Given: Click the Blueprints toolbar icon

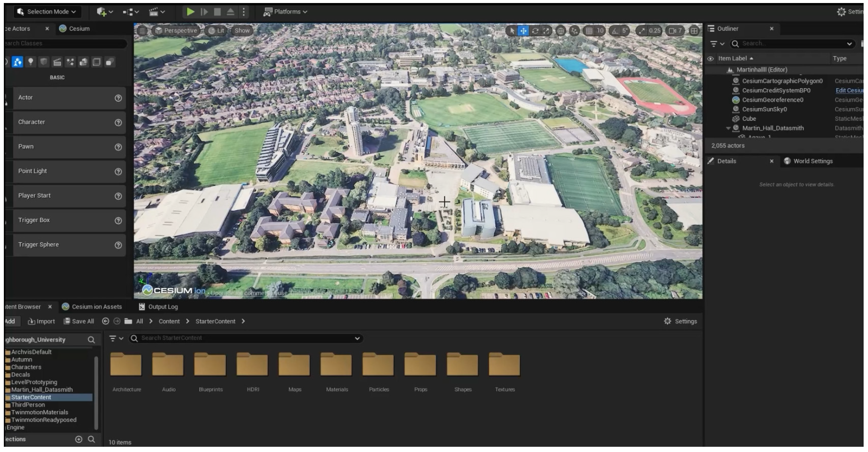Looking at the screenshot, I should coord(131,12).
